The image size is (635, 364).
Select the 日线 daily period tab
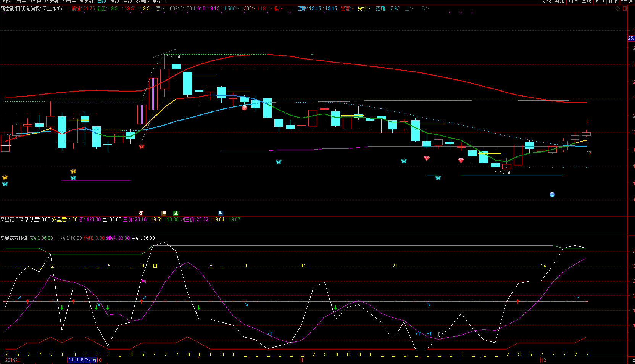pos(102,2)
